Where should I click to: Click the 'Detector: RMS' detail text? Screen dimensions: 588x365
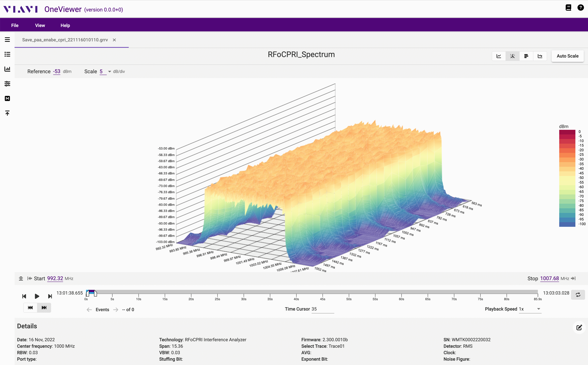pos(458,346)
